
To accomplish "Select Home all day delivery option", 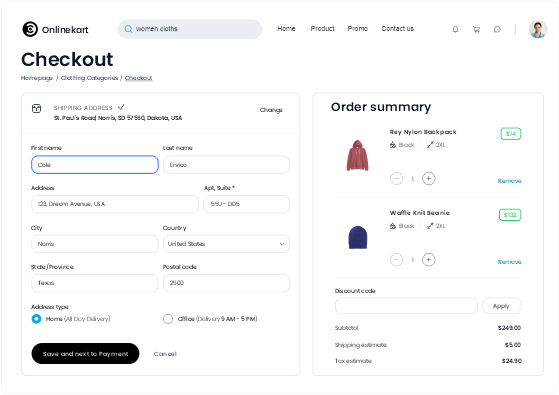I will pos(36,319).
